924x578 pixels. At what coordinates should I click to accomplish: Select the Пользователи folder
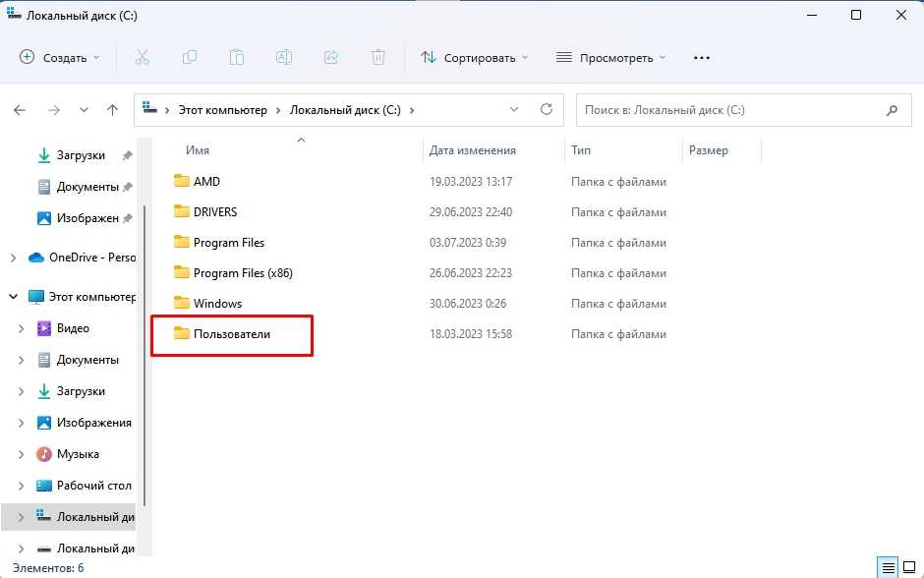coord(231,334)
